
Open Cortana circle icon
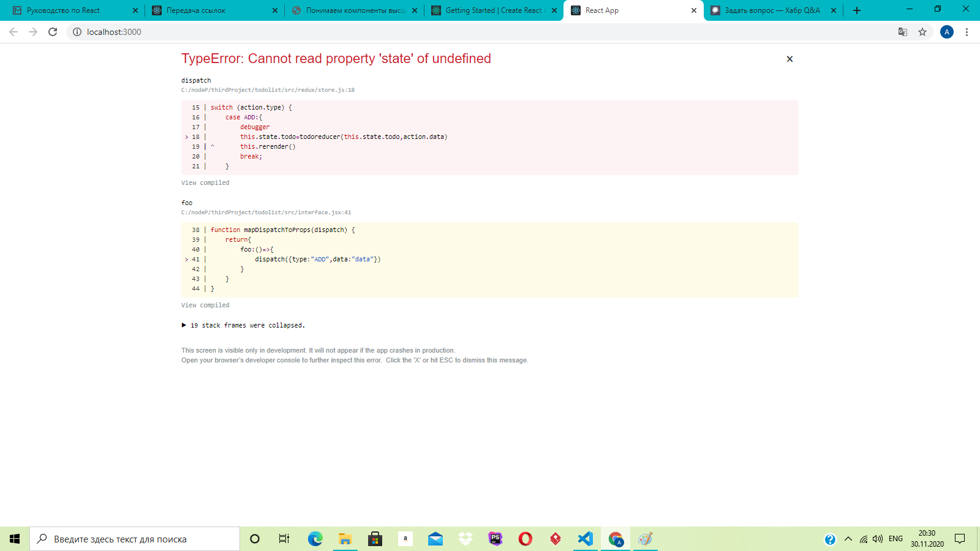pos(255,539)
